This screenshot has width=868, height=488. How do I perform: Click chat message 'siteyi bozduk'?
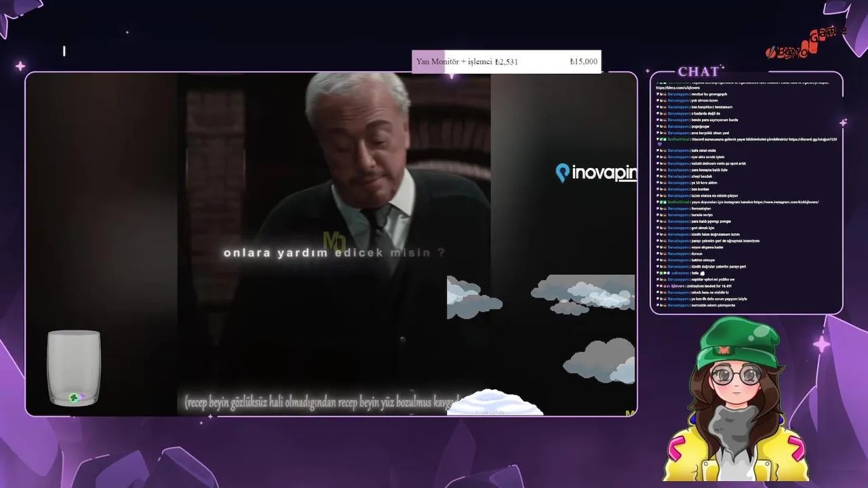coord(701,176)
